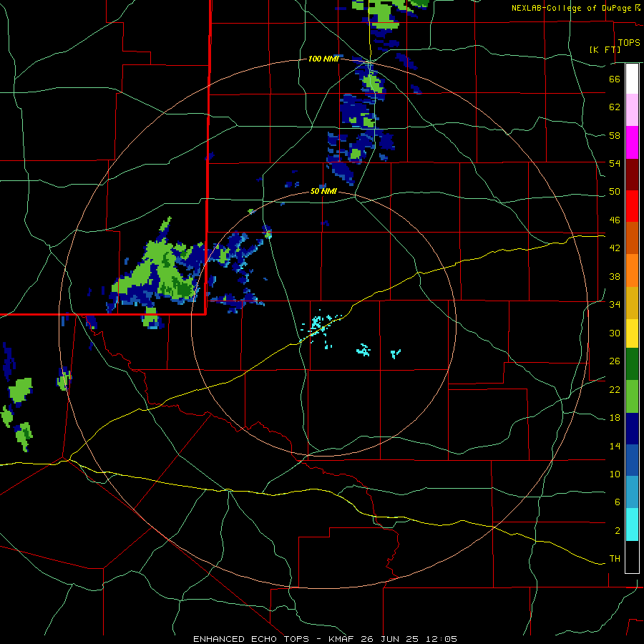Select the navy blue legend swatch
Viewport: 644px width, 644px height.
point(632,429)
